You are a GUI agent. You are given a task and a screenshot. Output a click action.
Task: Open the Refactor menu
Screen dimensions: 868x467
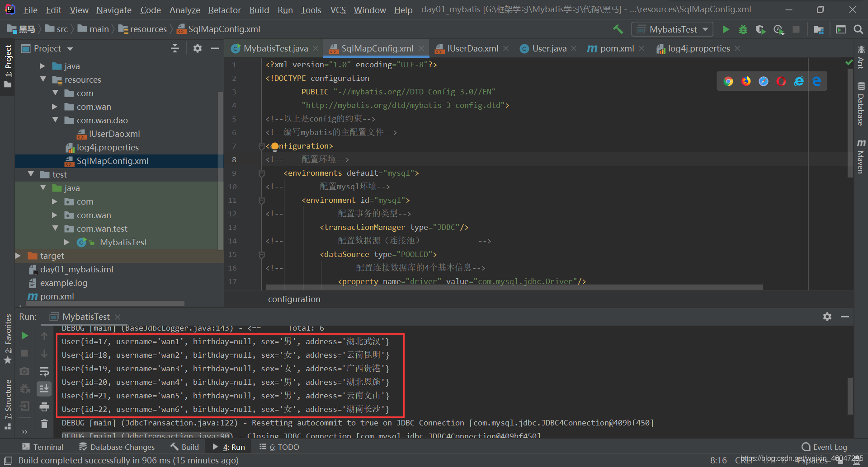pos(224,10)
